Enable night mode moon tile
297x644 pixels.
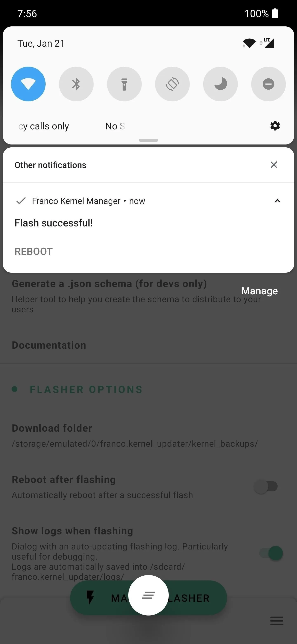pos(220,84)
